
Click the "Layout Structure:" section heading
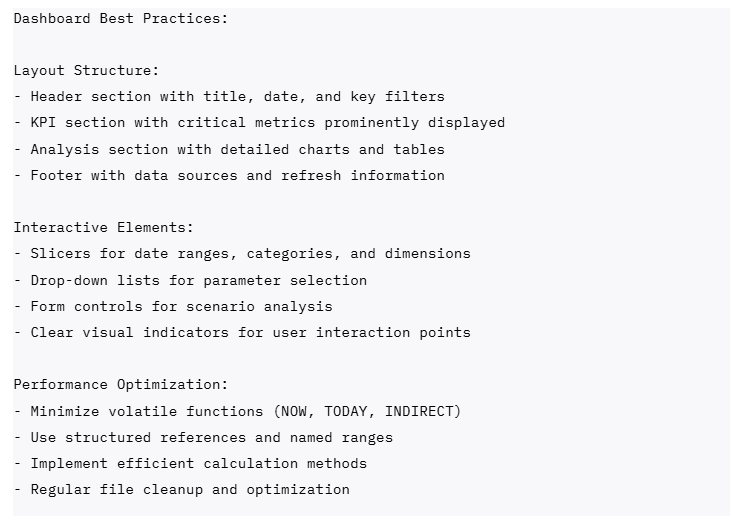click(86, 70)
